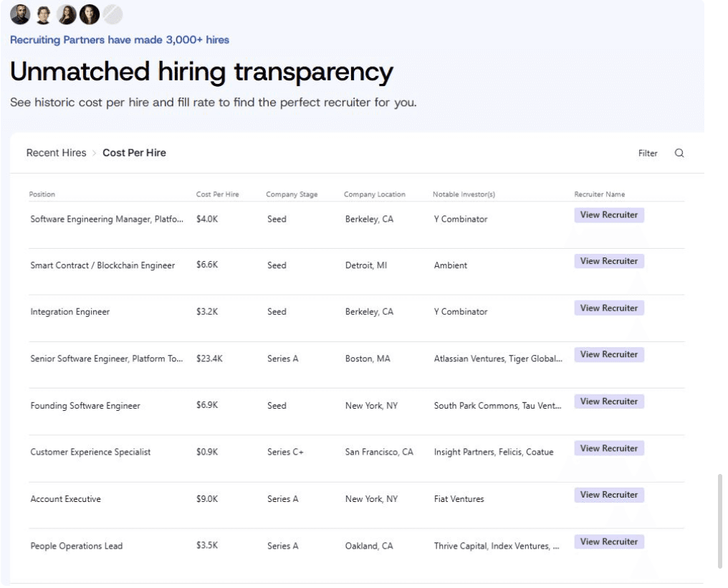The width and height of the screenshot is (728, 588).
Task: View recruiter for Founding Software Engineer
Action: coord(608,402)
